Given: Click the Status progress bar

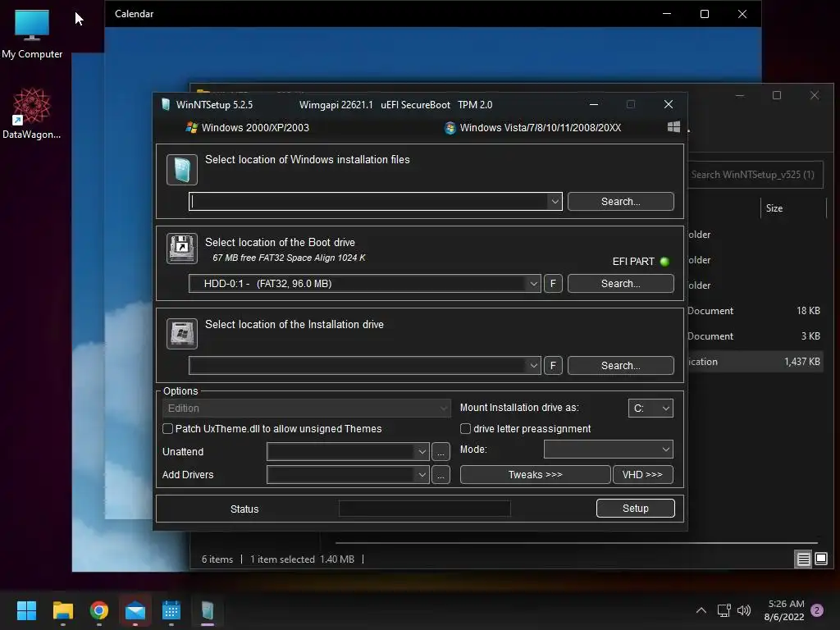Looking at the screenshot, I should pyautogui.click(x=425, y=509).
